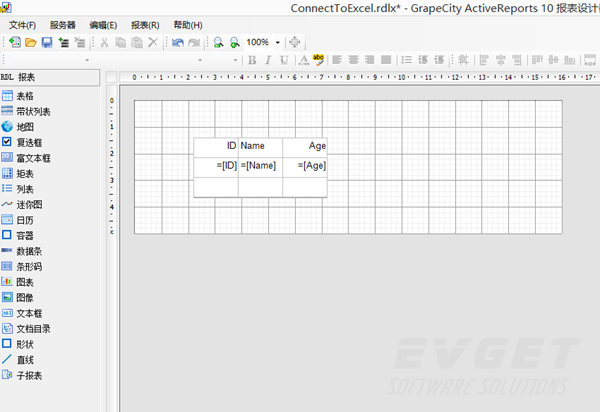Open the font size dropdown
This screenshot has width=600, height=412.
(235, 60)
